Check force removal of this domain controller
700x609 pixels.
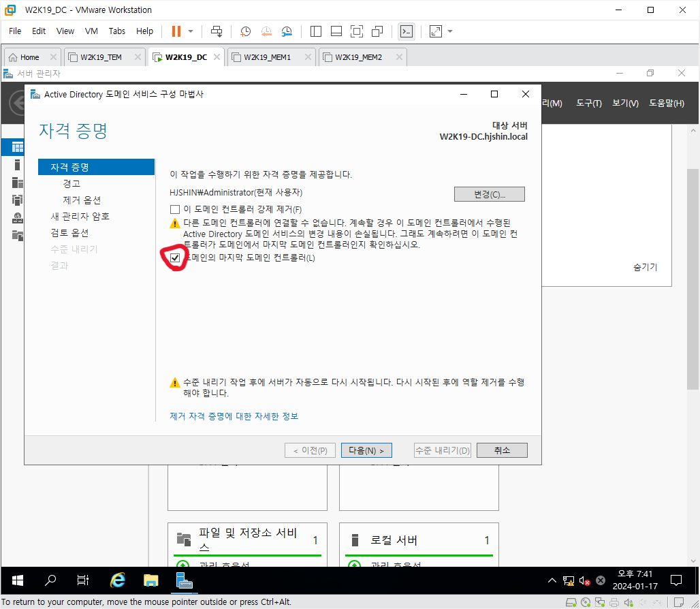click(175, 209)
